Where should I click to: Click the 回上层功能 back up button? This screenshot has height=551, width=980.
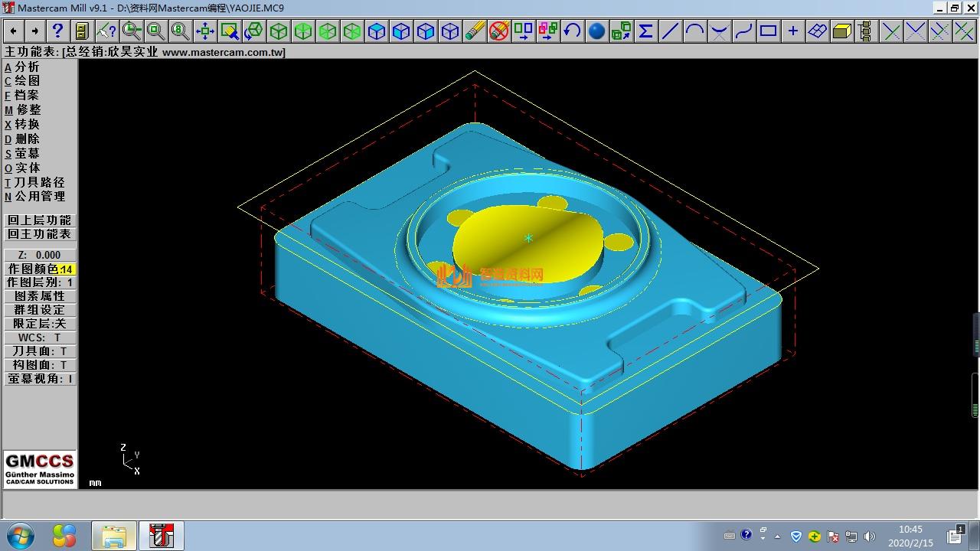(40, 220)
